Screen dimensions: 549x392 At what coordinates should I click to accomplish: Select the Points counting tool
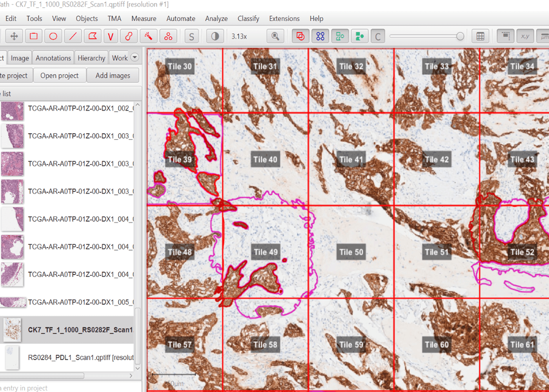(x=168, y=36)
